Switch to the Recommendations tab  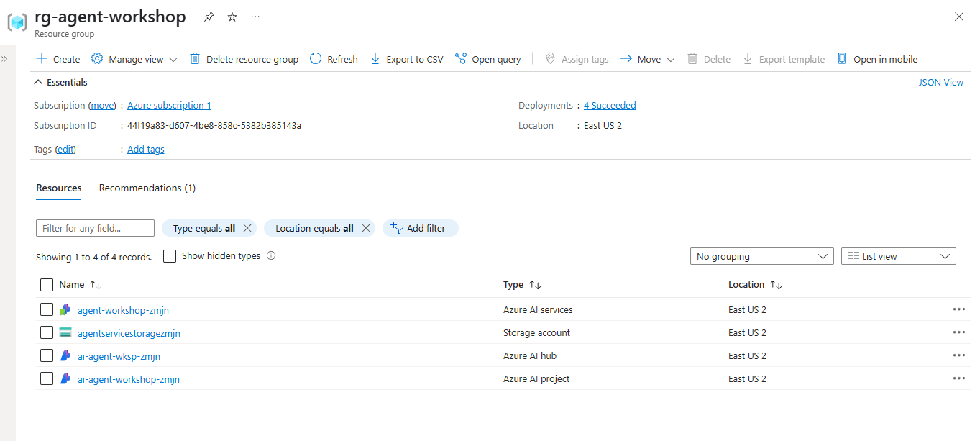point(147,188)
